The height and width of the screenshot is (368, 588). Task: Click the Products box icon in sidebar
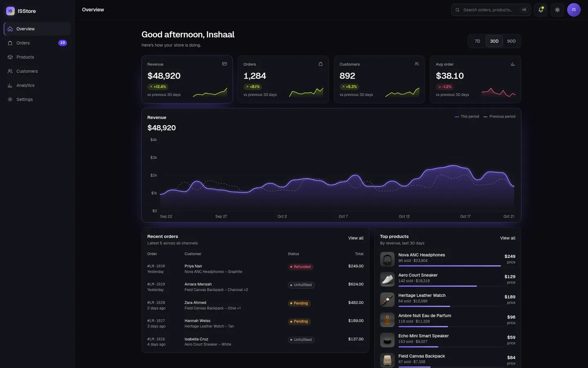pyautogui.click(x=10, y=57)
